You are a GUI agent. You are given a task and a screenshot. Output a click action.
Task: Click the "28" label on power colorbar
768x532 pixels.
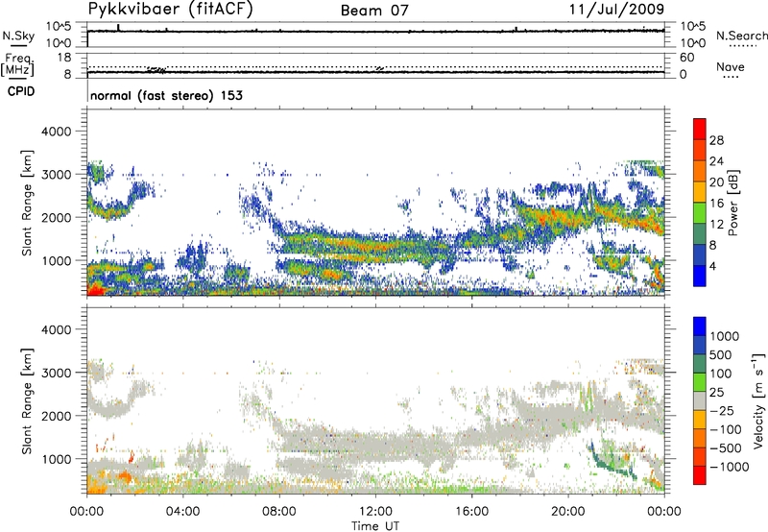click(x=716, y=140)
